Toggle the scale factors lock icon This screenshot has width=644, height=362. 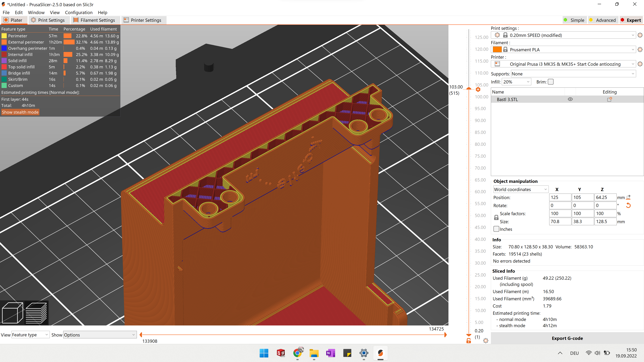[496, 218]
